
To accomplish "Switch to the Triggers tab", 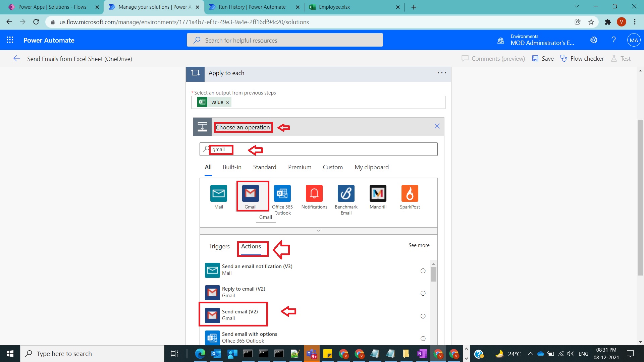I will [219, 246].
